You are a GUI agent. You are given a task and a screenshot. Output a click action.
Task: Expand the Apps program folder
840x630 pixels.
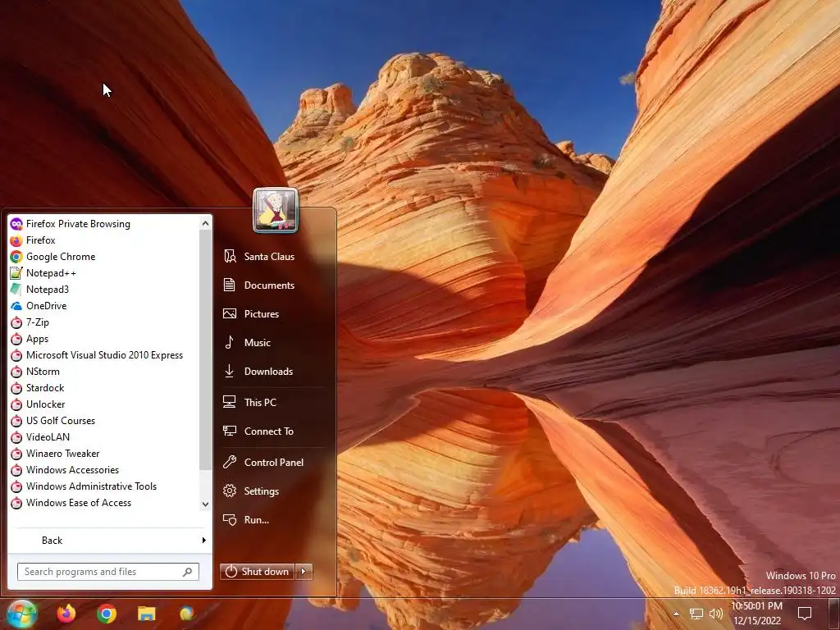(x=103, y=339)
